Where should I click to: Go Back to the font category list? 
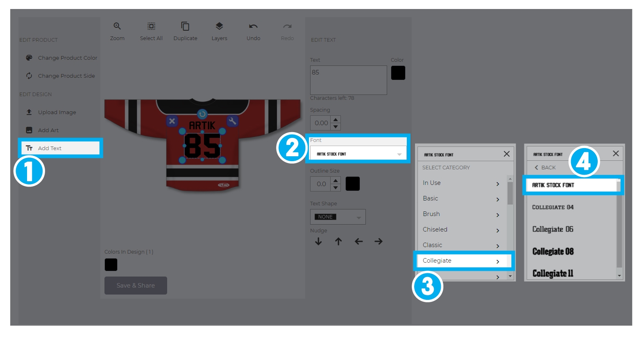click(545, 167)
